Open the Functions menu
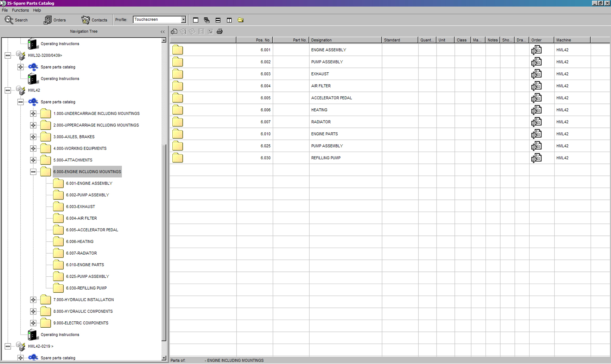This screenshot has height=364, width=611. tap(20, 10)
